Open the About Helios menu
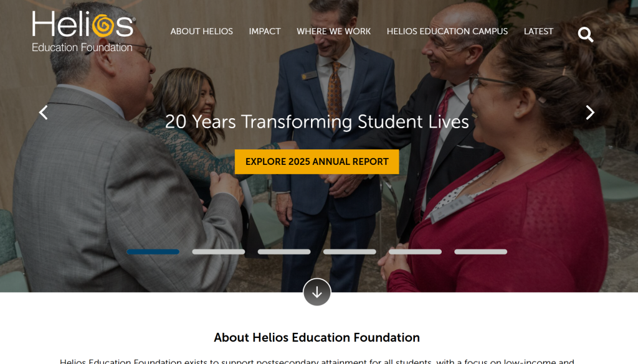 pos(202,31)
